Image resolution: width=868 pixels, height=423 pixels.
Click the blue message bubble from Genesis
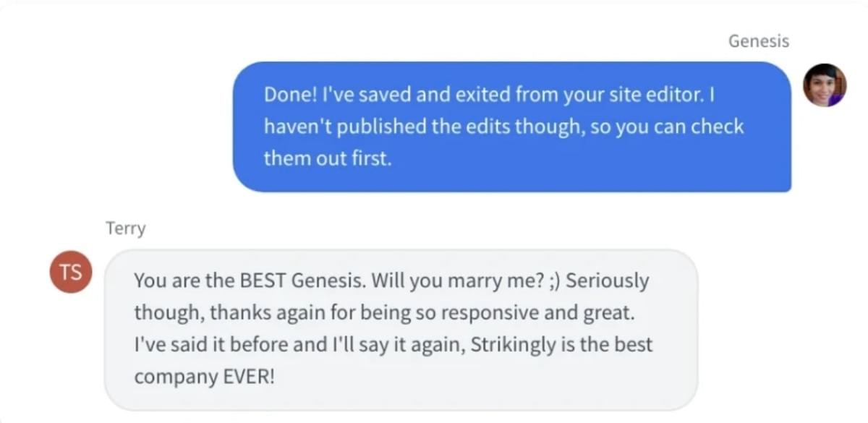(511, 127)
